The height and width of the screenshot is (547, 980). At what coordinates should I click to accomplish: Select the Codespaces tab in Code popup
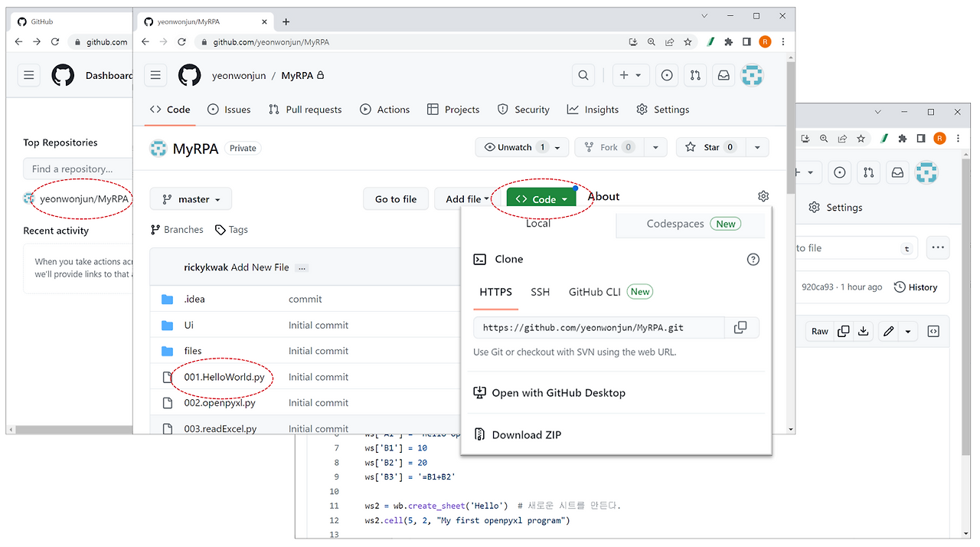point(691,224)
